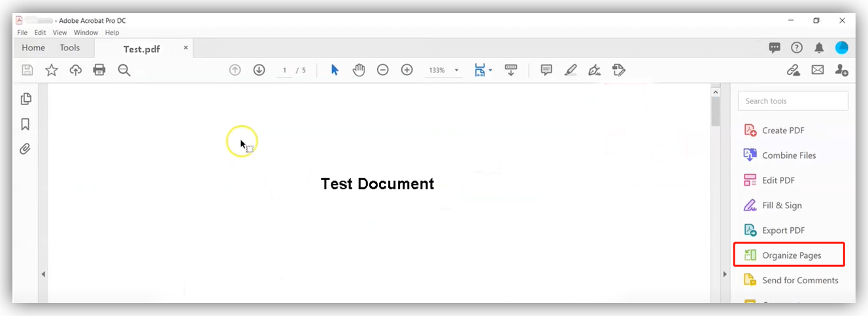Zoom in with the plus icon
The height and width of the screenshot is (316, 868).
[x=407, y=70]
